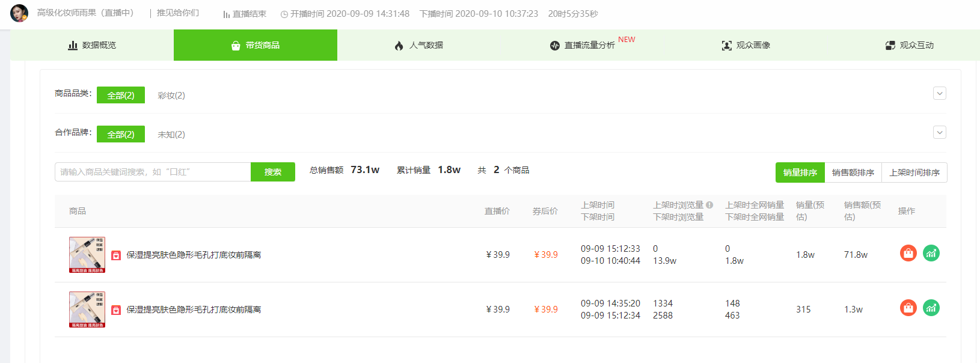Screen dimensions: 980x363
Task: Click the streamer avatar picture
Action: point(19,13)
